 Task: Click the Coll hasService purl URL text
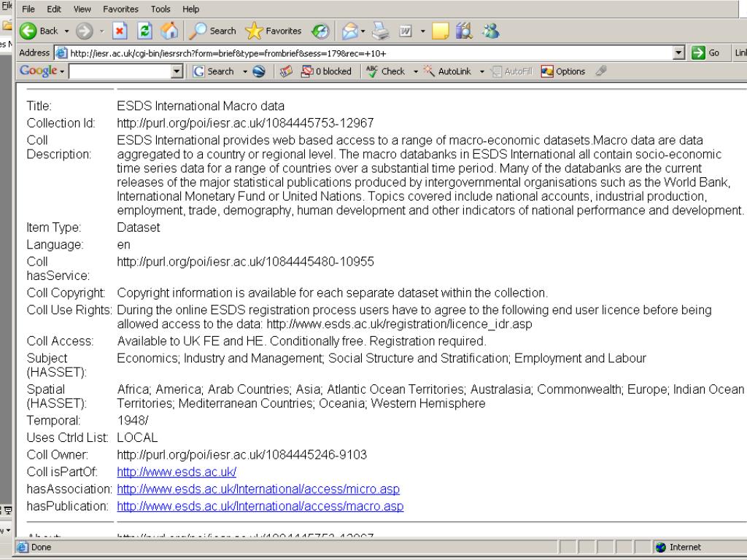[x=245, y=262]
